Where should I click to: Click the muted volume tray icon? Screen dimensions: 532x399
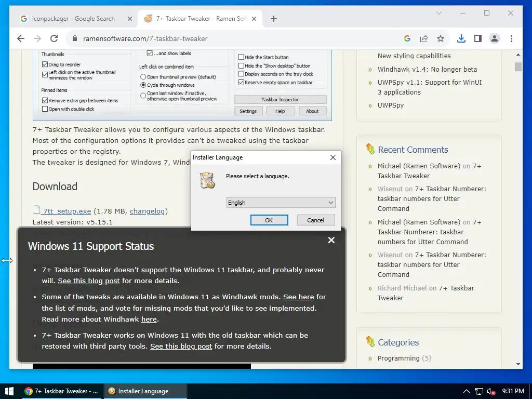pos(491,391)
